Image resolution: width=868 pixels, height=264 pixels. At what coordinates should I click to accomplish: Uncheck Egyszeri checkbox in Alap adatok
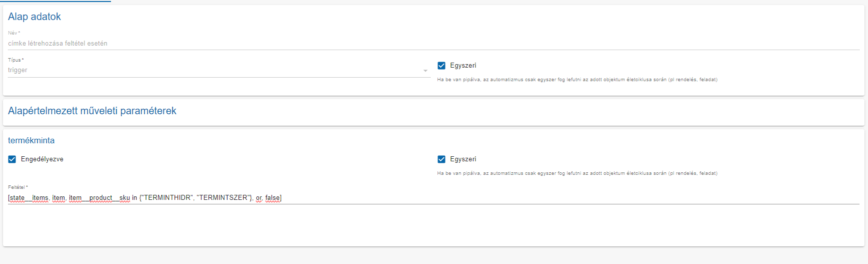441,66
